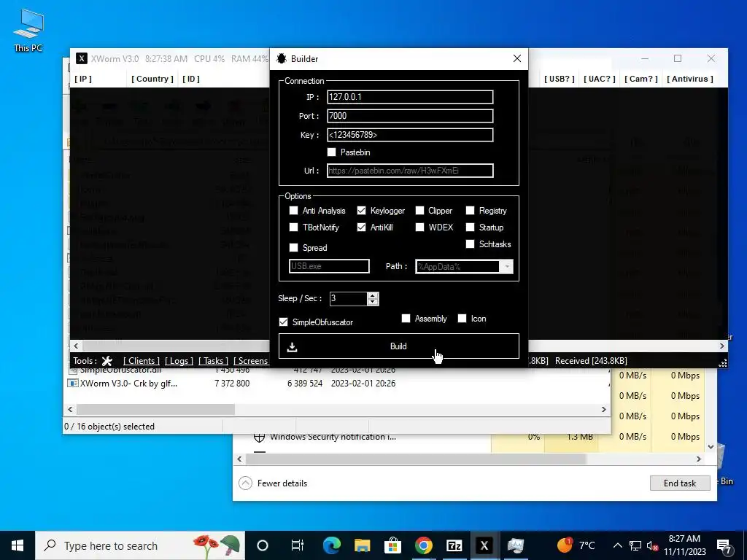The image size is (747, 560).
Task: Uncheck the AntiKill option
Action: click(x=361, y=227)
